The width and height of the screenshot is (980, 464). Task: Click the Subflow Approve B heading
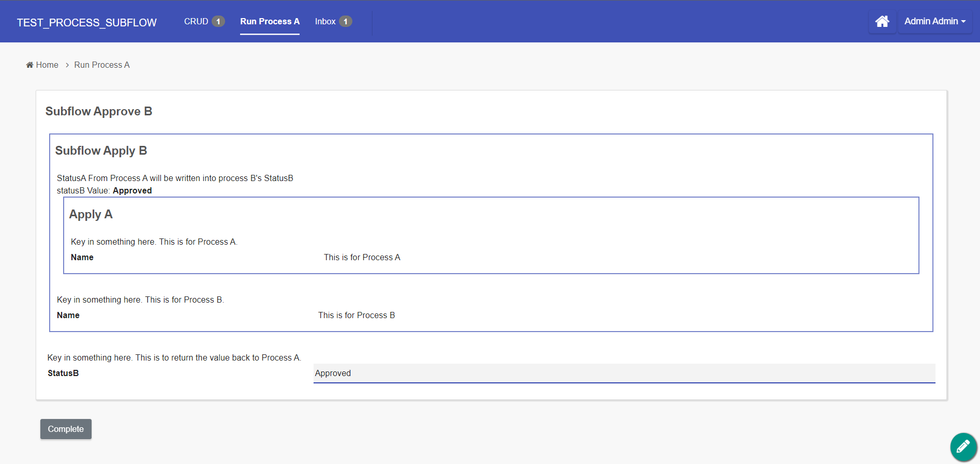click(x=99, y=111)
